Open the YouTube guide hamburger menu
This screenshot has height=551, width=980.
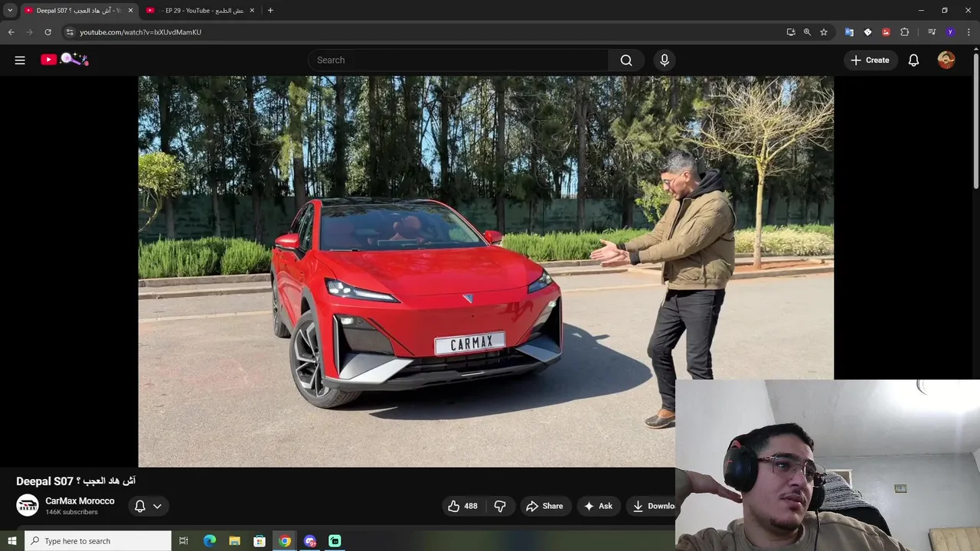pos(20,60)
